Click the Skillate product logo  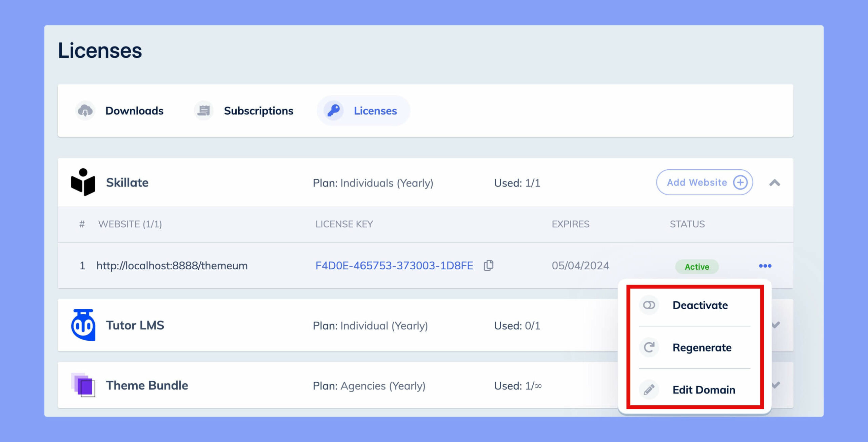(x=83, y=182)
